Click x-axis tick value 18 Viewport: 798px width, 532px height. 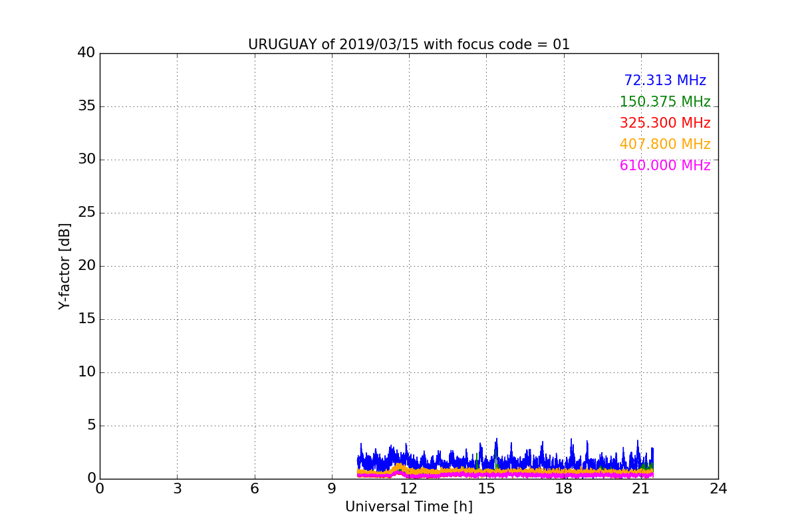[x=564, y=489]
